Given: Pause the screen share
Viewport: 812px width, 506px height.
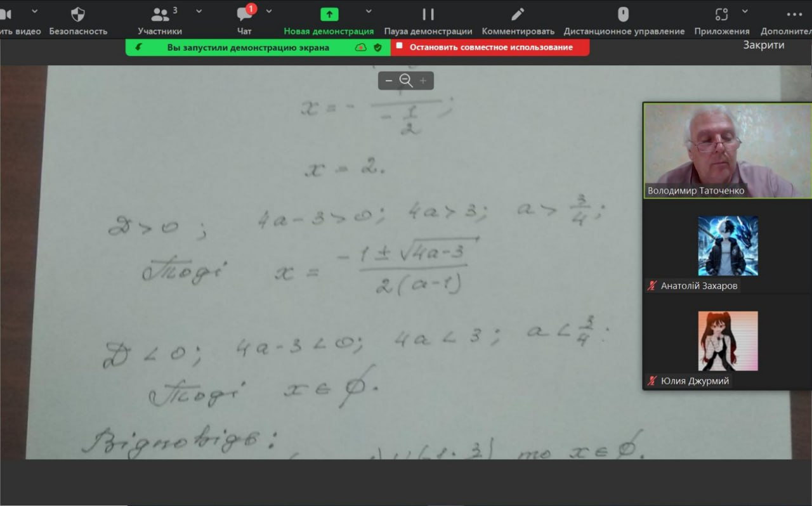Looking at the screenshot, I should coord(428,14).
